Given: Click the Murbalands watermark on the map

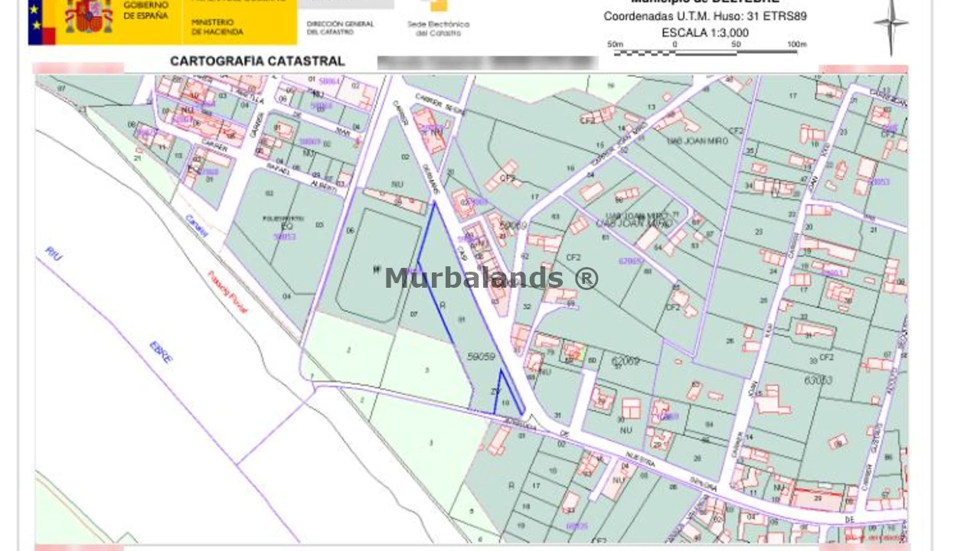Looking at the screenshot, I should tap(491, 278).
